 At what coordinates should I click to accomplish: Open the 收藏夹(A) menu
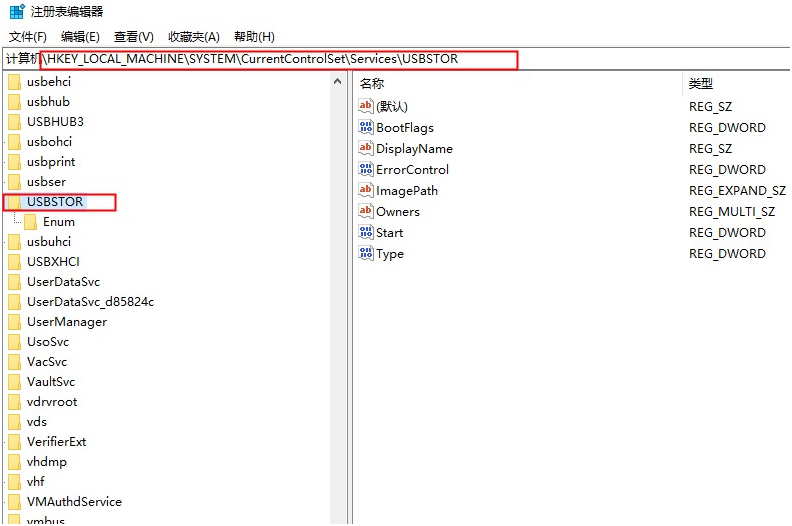point(193,37)
